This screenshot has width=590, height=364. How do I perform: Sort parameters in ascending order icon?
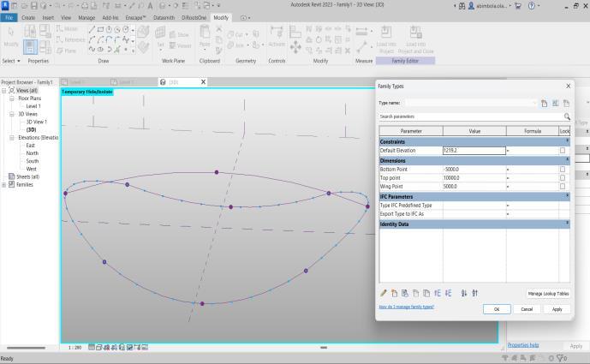(464, 293)
